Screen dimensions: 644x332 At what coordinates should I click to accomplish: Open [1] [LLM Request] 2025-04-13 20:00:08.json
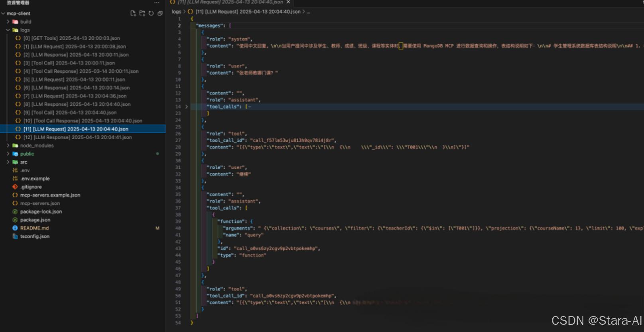tap(75, 47)
